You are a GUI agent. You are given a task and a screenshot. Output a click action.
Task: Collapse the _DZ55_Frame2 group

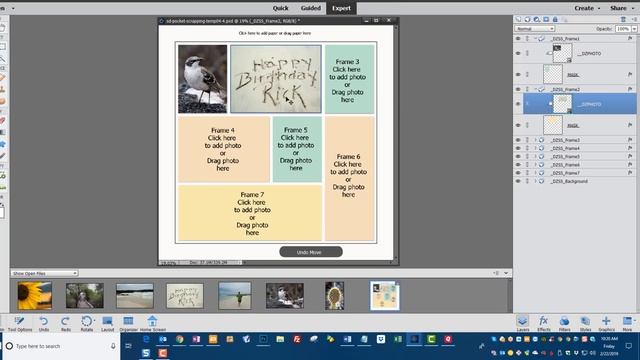536,89
